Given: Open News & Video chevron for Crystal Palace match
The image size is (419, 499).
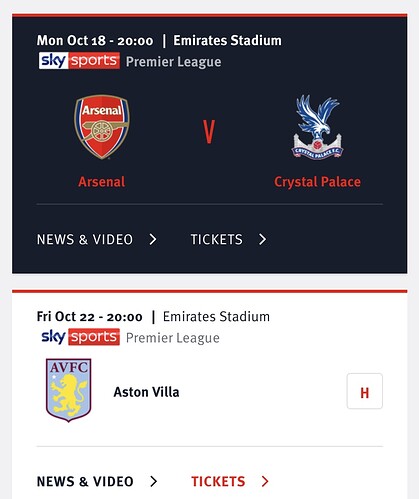Looking at the screenshot, I should pyautogui.click(x=153, y=239).
